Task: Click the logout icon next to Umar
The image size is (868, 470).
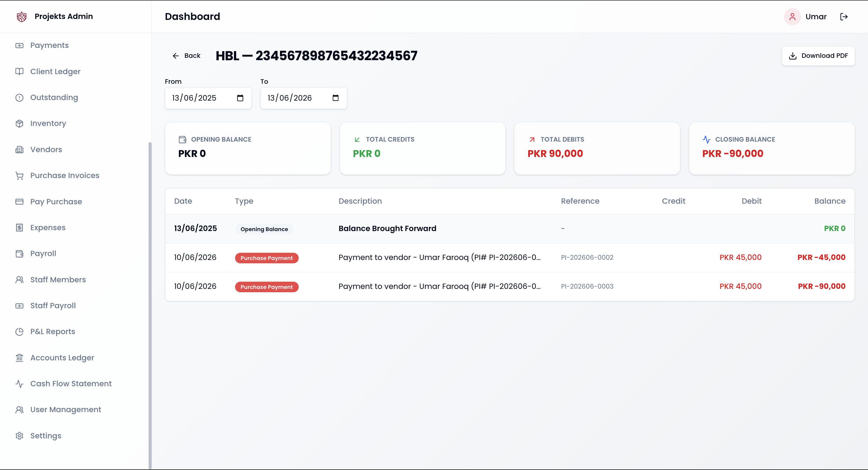Action: [844, 17]
